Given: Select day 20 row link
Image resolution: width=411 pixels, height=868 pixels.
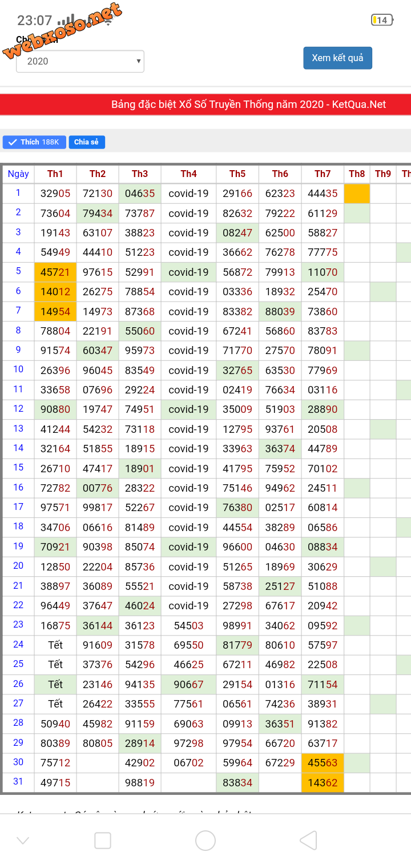Looking at the screenshot, I should pos(18,565).
